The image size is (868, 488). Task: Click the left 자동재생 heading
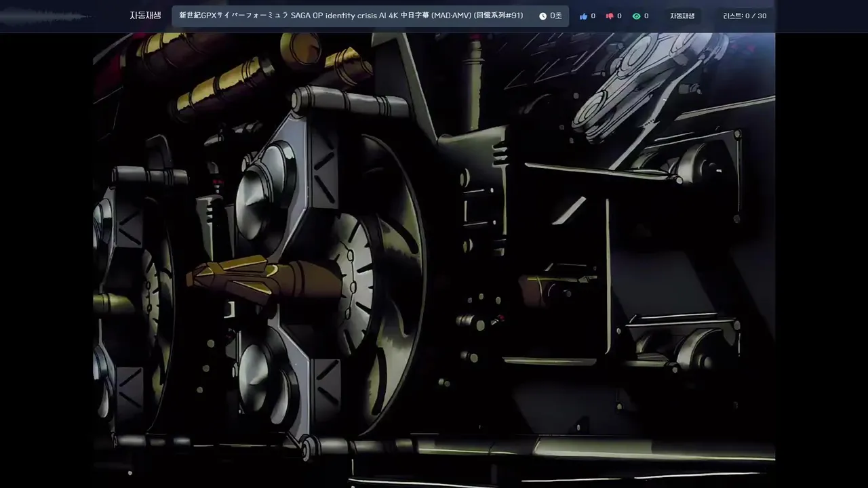tap(146, 16)
